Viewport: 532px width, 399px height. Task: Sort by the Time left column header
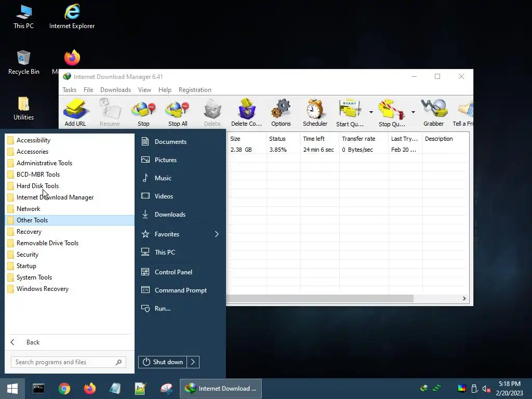point(320,139)
